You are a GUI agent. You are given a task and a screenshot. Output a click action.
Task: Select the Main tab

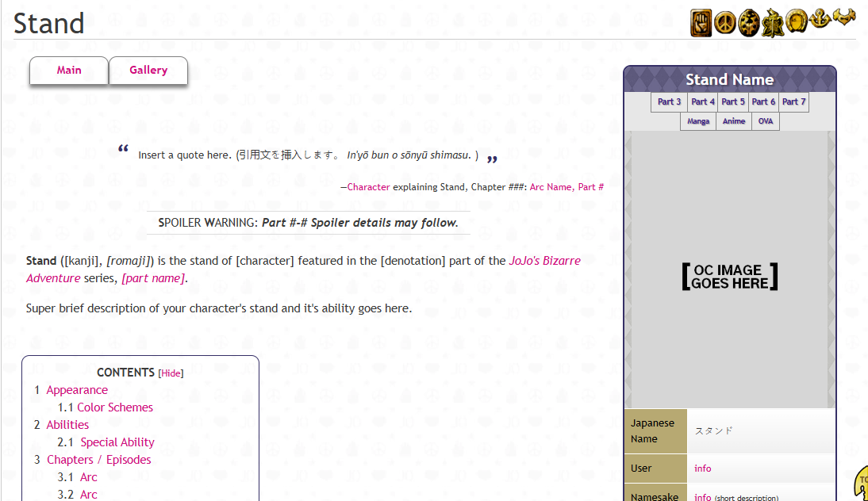[x=69, y=71]
